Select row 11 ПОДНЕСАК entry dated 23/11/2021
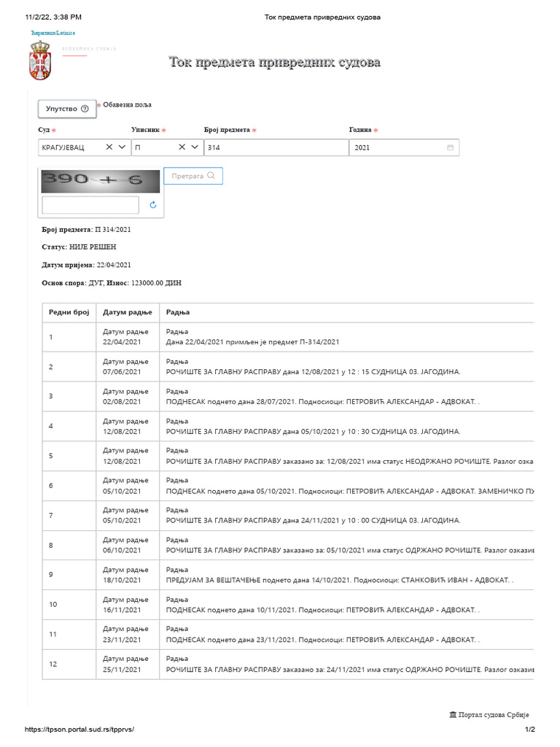The image size is (560, 747). pyautogui.click(x=322, y=640)
